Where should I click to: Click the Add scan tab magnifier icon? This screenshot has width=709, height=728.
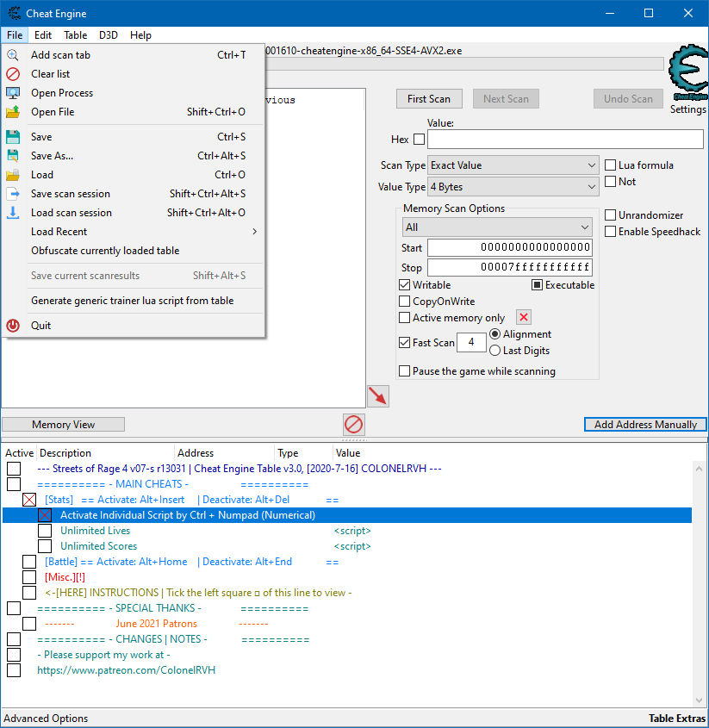[13, 55]
